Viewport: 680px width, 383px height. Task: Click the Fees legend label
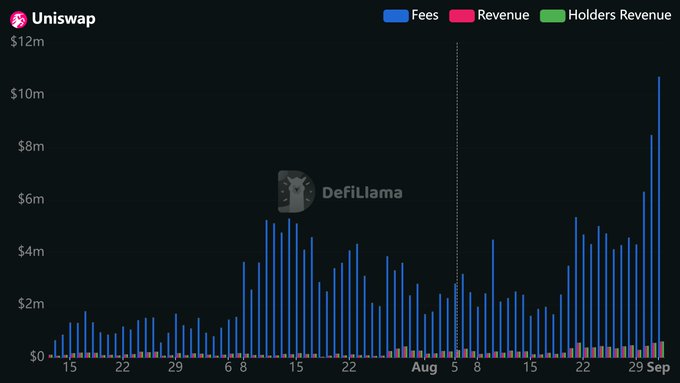[425, 15]
